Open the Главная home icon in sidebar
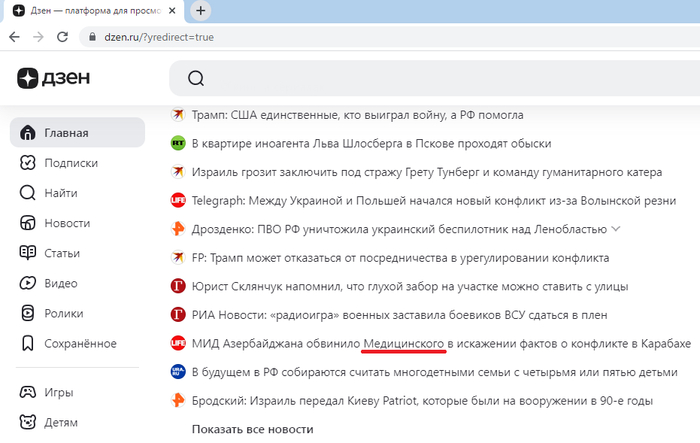This screenshot has width=700, height=443. [x=28, y=133]
